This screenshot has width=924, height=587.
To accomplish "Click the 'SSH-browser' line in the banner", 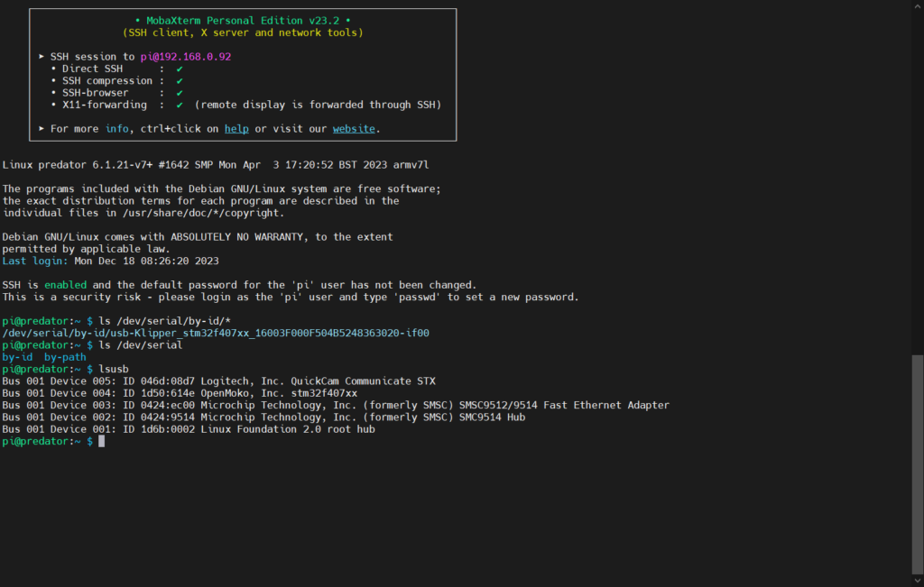I will pyautogui.click(x=117, y=93).
